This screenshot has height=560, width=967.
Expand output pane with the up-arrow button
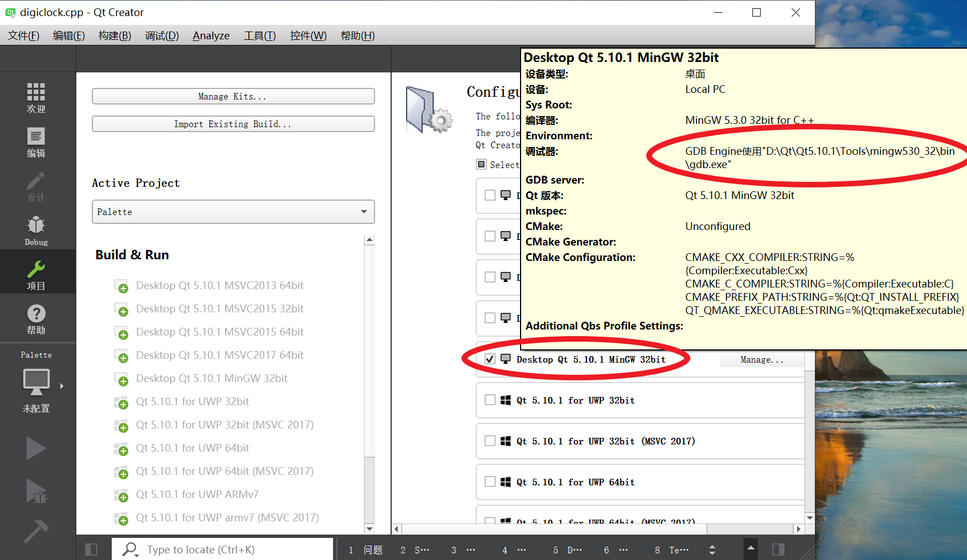pos(751,548)
